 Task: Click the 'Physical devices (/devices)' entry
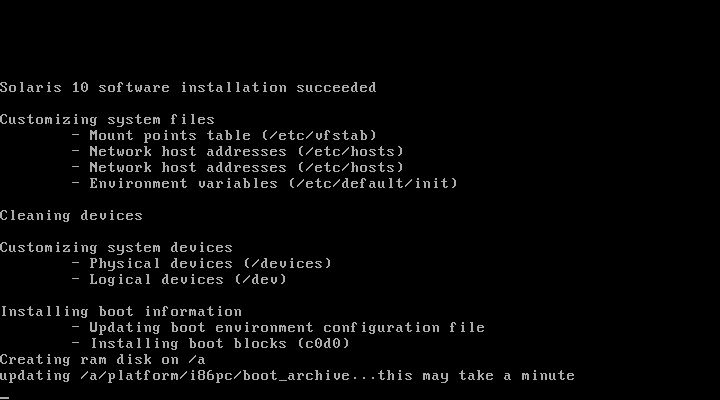pyautogui.click(x=210, y=264)
